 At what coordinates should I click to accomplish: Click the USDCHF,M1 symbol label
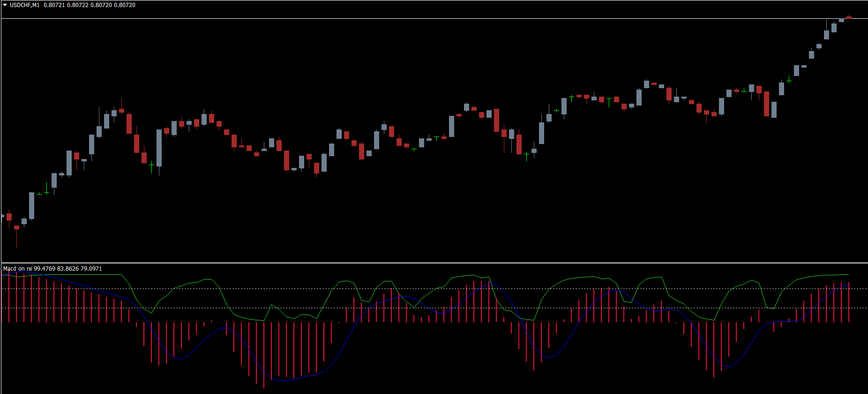coord(25,5)
